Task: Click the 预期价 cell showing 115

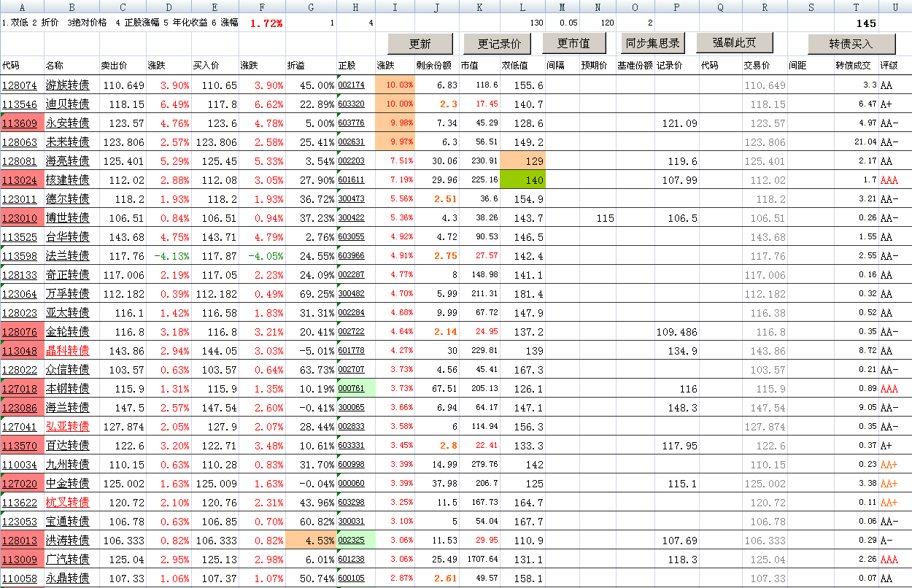Action: [604, 218]
